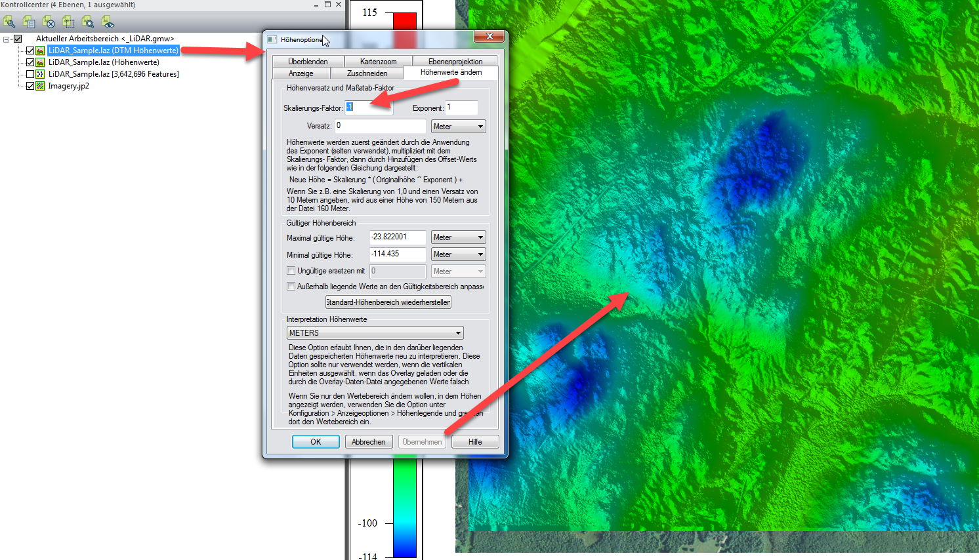979x560 pixels.
Task: Toggle layer visibility eye icon in Kontrollcenter toolbar
Action: 108,22
